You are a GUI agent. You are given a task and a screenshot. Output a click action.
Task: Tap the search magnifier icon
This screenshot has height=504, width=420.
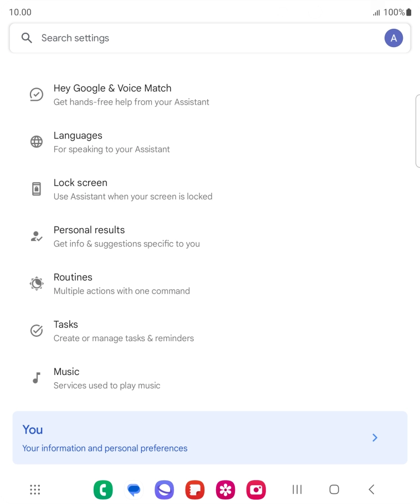27,38
